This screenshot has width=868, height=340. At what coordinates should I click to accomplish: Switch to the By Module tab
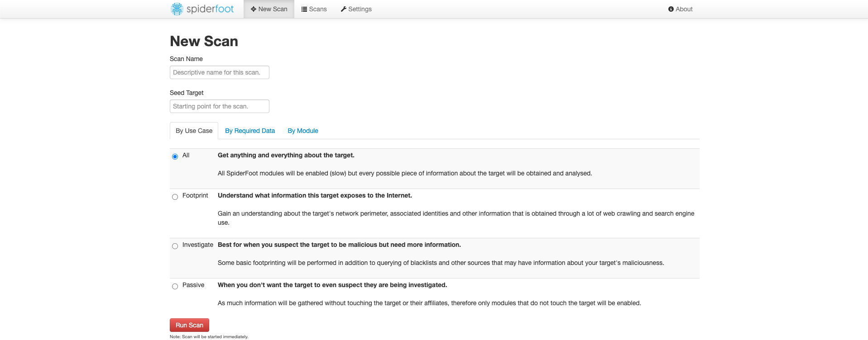pos(303,131)
